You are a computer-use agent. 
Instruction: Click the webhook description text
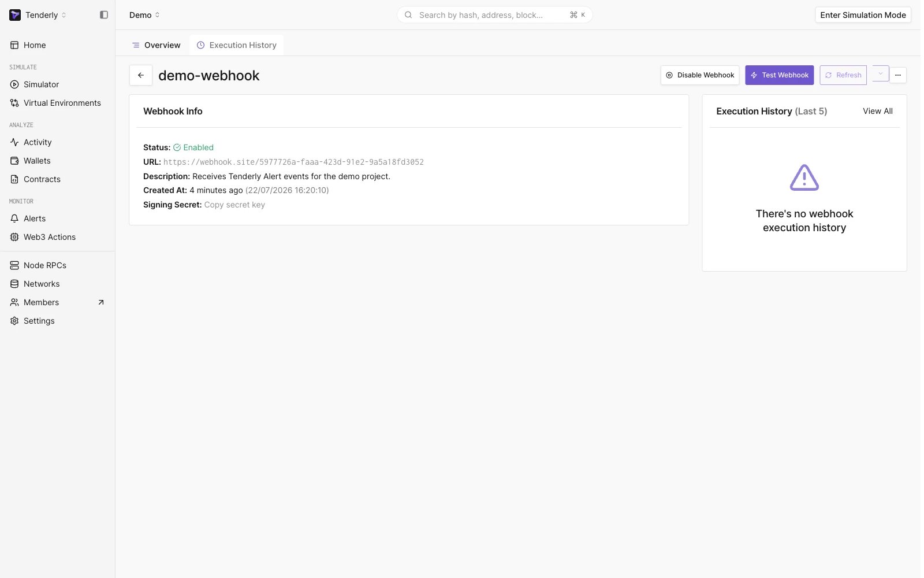pos(291,176)
